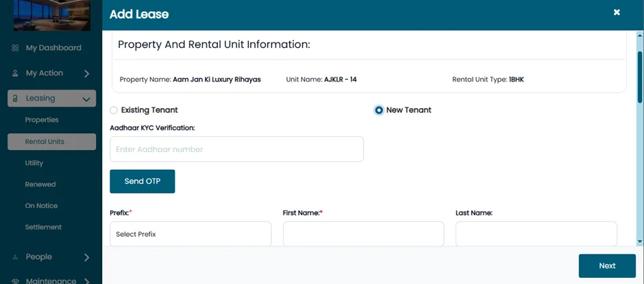Screen dimensions: 644x284
Task: Click rental unit type 1BHK text
Action: pyautogui.click(x=517, y=79)
